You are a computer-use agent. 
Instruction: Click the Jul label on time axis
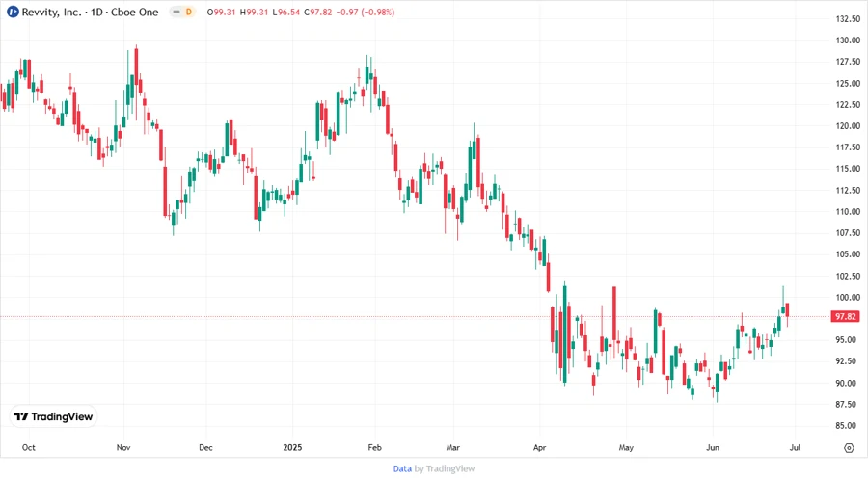795,447
